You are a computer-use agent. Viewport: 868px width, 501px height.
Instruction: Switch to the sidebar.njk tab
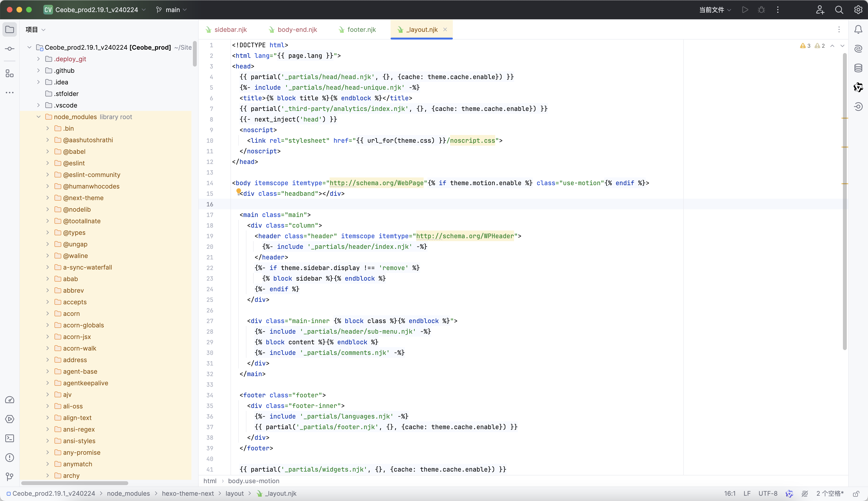(x=230, y=30)
